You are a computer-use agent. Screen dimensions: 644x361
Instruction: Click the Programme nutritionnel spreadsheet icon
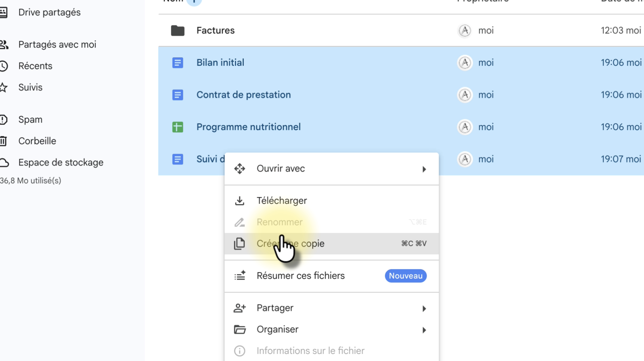[177, 127]
